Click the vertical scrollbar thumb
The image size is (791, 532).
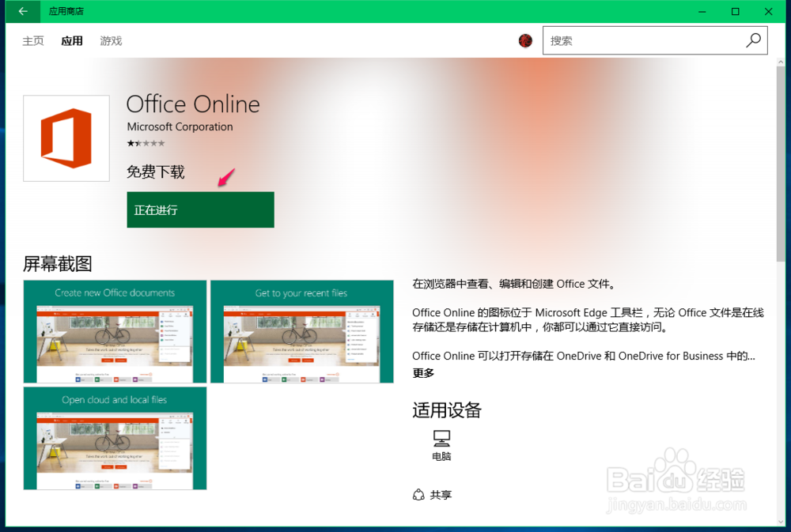[781, 164]
